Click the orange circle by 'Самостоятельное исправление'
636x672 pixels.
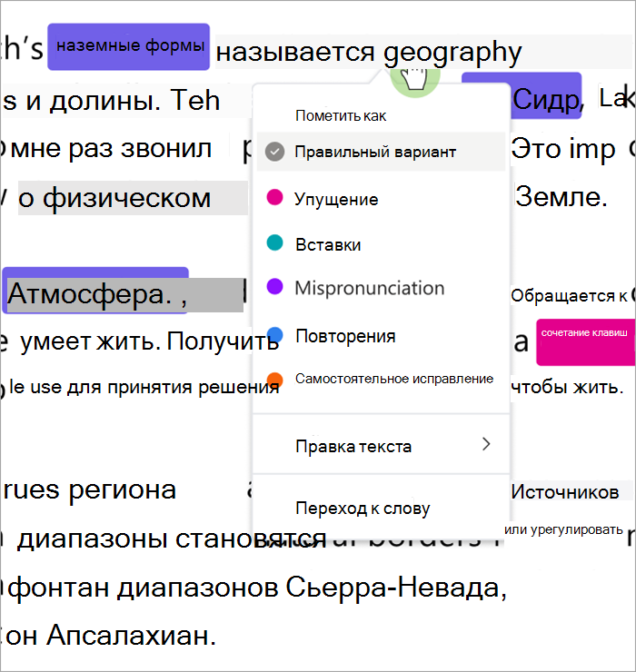[274, 380]
